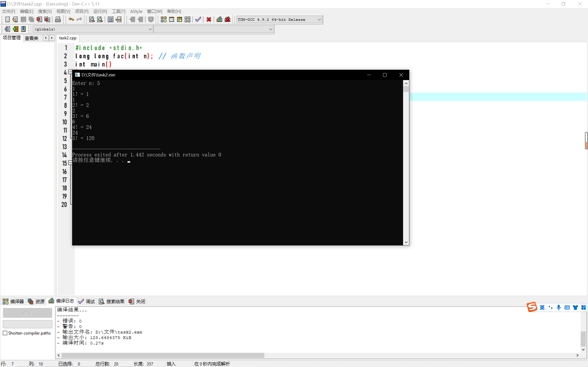The image size is (588, 367).
Task: Toggle the Shorten compiler paths checkbox
Action: pyautogui.click(x=5, y=333)
